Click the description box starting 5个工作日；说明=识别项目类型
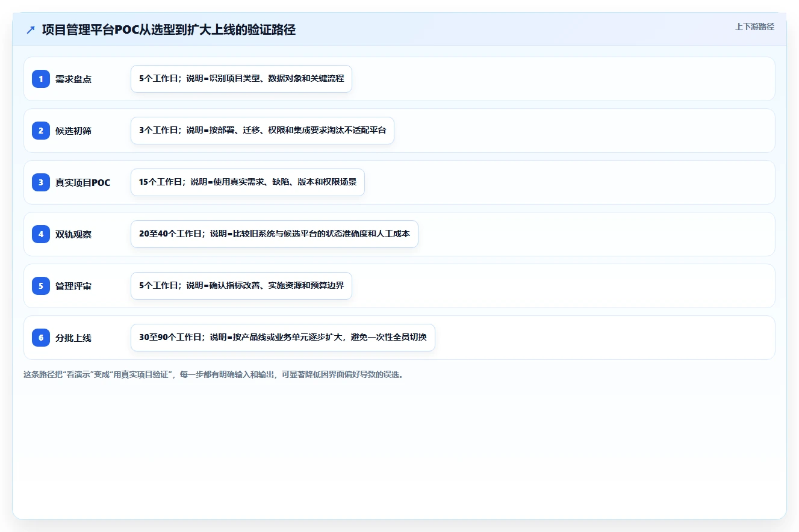 coord(241,79)
